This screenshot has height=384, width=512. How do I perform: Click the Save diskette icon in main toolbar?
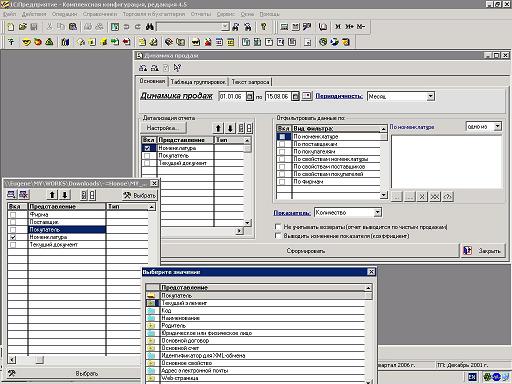[x=34, y=27]
